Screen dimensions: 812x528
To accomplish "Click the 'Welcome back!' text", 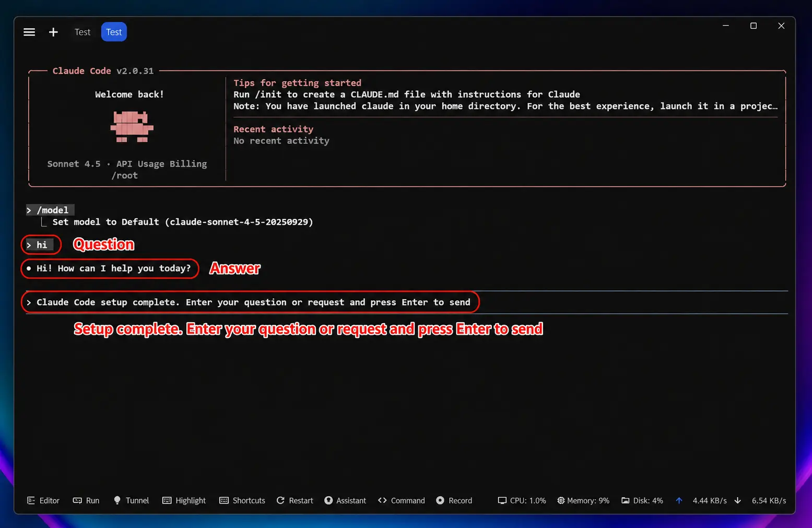I will [130, 95].
